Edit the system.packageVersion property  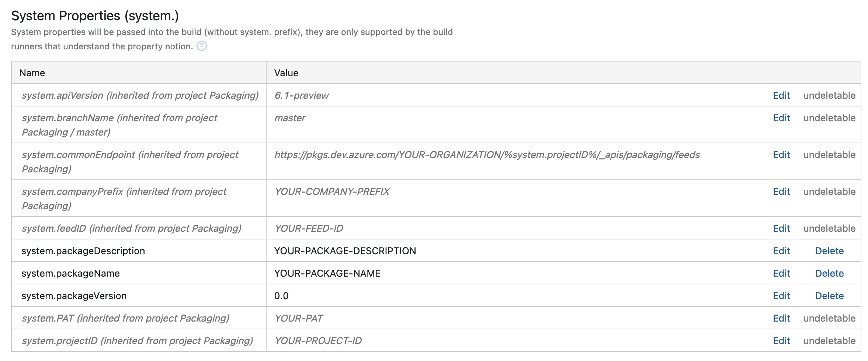point(781,296)
